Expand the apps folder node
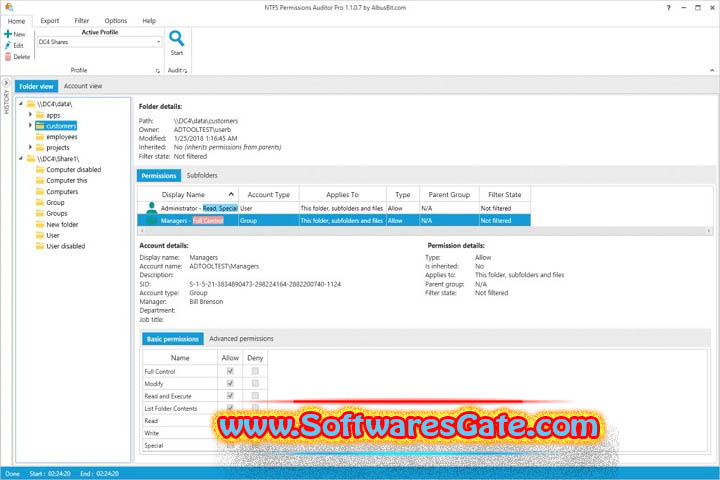 coord(30,114)
